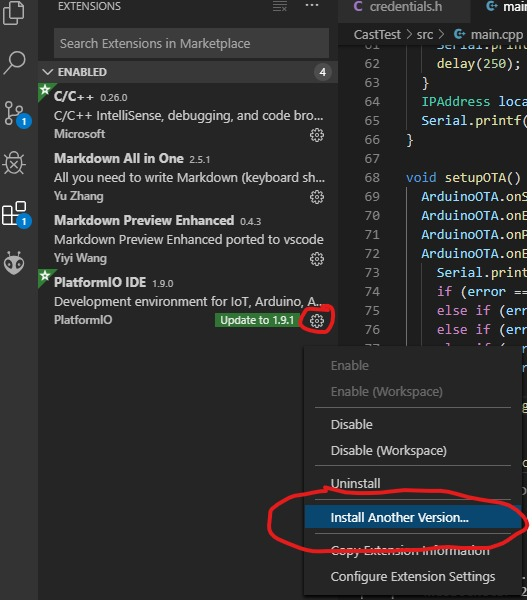The height and width of the screenshot is (600, 532).
Task: Click CastTest in breadcrumb path
Action: [377, 35]
